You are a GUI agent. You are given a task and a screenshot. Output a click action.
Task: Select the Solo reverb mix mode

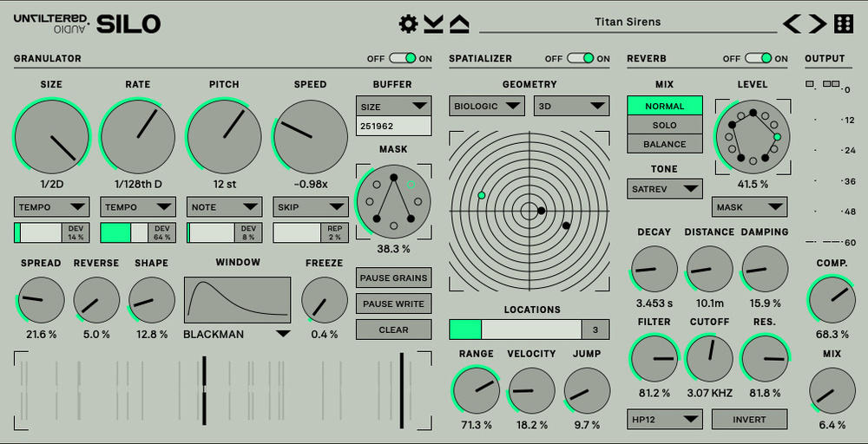(665, 125)
